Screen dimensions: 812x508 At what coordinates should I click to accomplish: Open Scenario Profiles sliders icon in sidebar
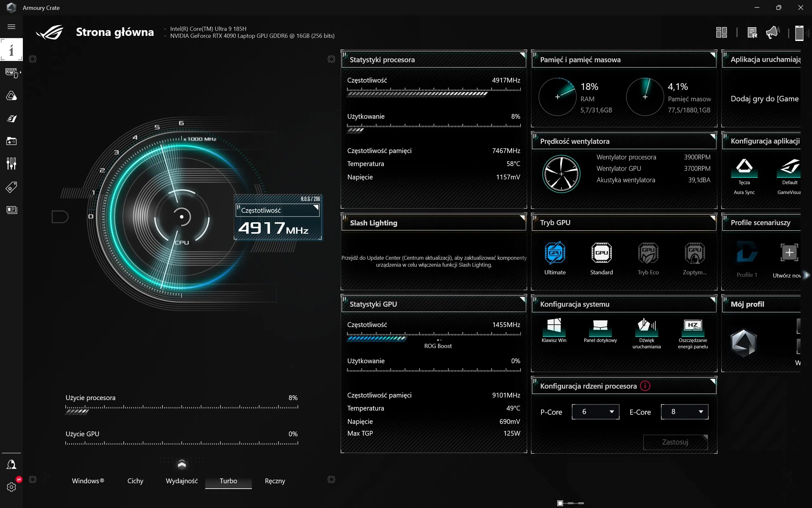(11, 164)
